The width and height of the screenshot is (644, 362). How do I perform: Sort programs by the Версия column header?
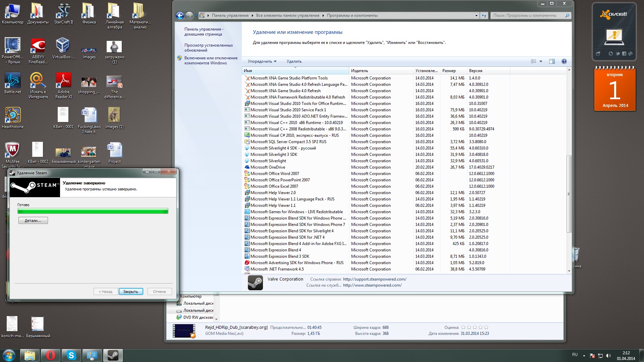click(488, 71)
